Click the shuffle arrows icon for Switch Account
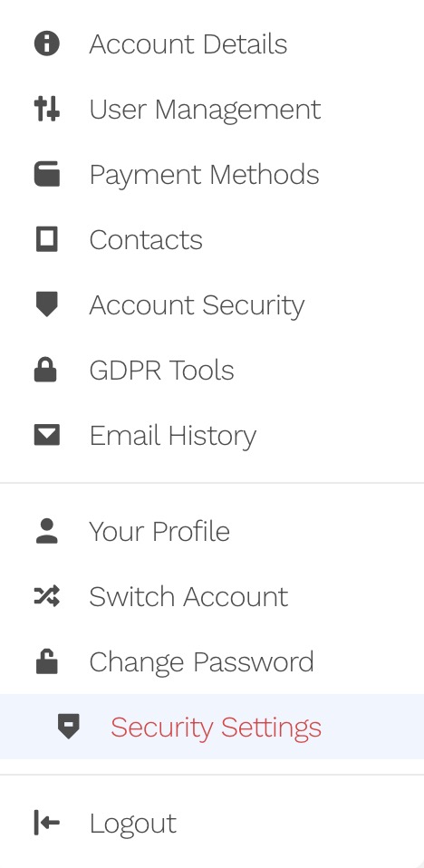Screen dimensions: 424x868 click(x=46, y=596)
